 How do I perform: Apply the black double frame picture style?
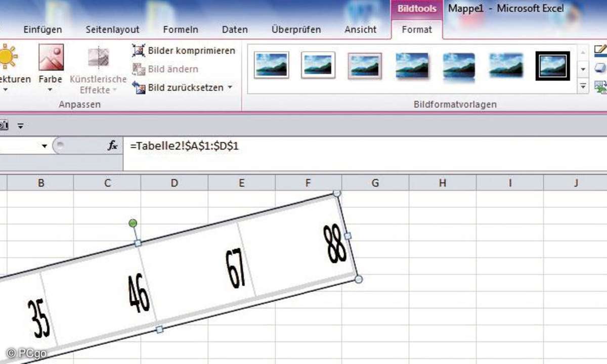click(552, 66)
